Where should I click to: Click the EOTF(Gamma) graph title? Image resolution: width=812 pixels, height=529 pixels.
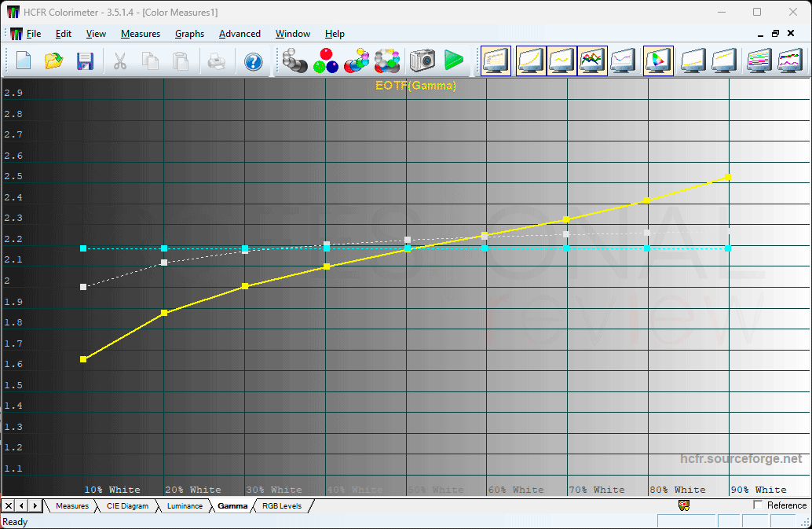pyautogui.click(x=416, y=86)
